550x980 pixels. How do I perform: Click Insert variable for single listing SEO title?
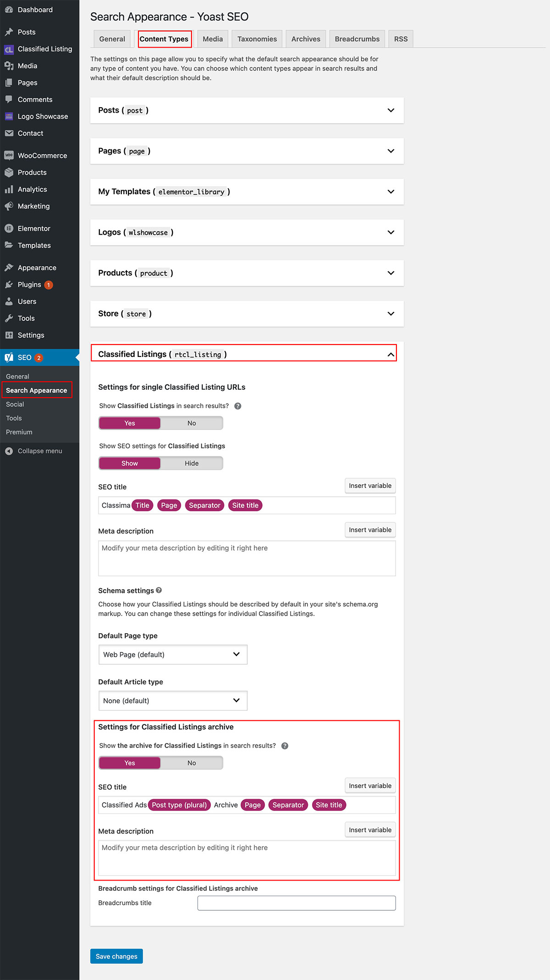tap(370, 486)
